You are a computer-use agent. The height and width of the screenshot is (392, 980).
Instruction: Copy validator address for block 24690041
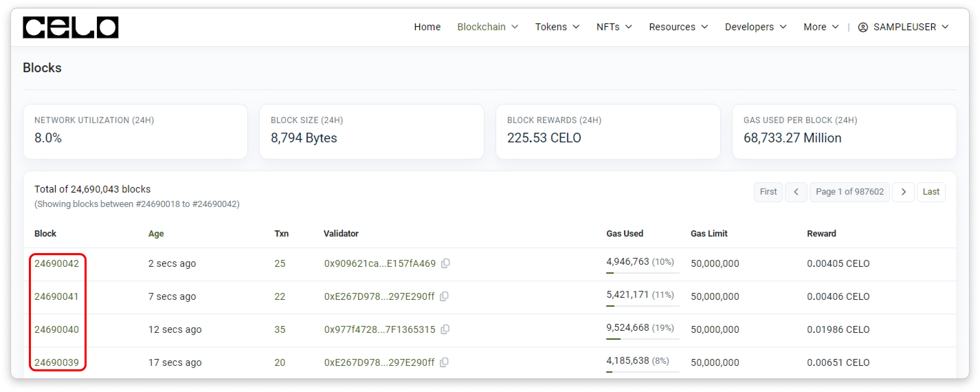(x=444, y=296)
